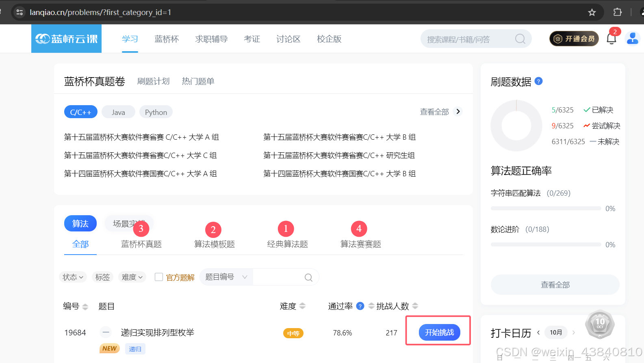The image size is (644, 363).
Task: Open 第十五届蓝桥杯大赛软件赛省赛 C/C++ 大学 A 组
Action: click(x=141, y=137)
